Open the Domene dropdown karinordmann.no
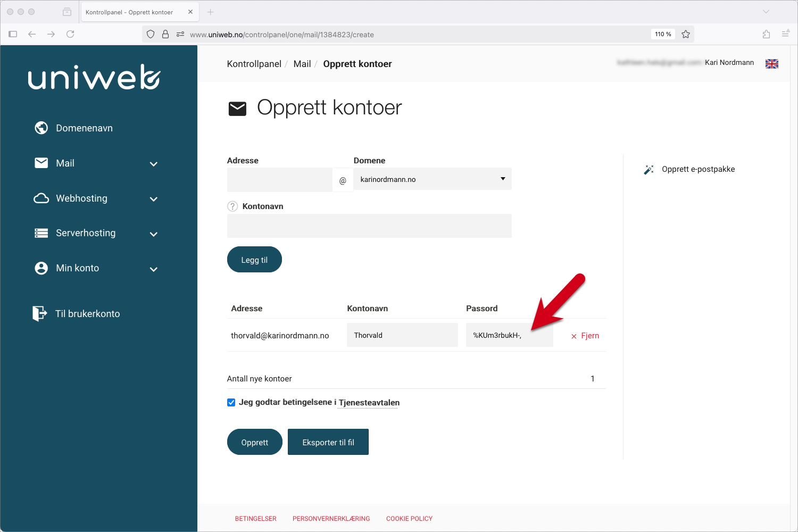 tap(433, 179)
